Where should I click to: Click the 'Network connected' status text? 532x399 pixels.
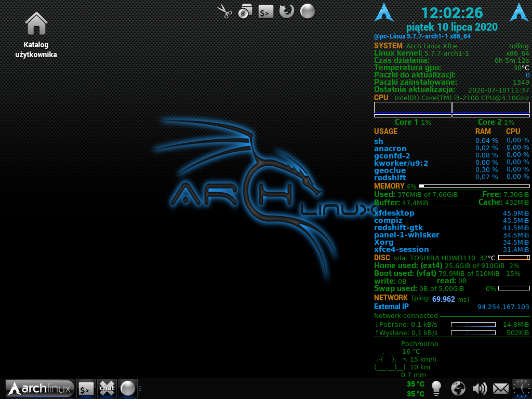point(406,316)
